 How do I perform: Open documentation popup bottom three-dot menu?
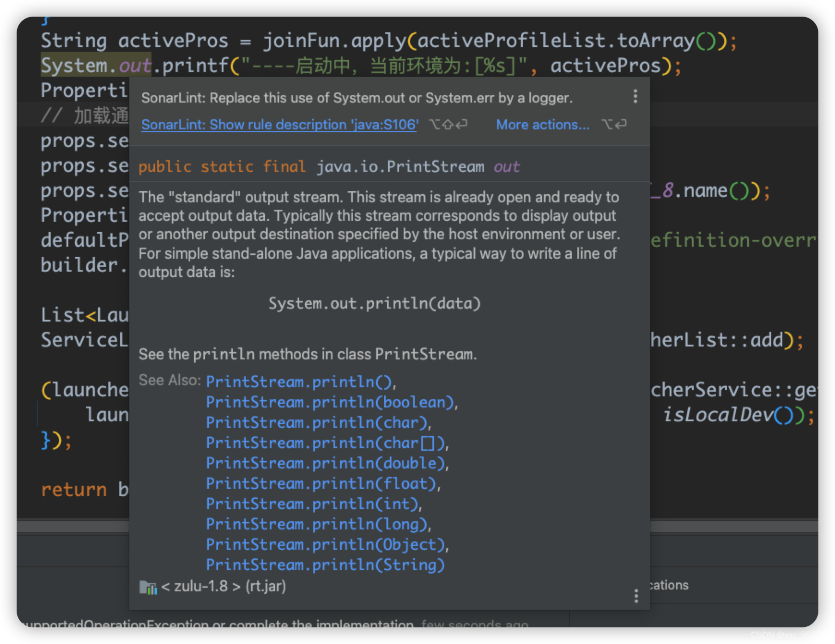(636, 596)
